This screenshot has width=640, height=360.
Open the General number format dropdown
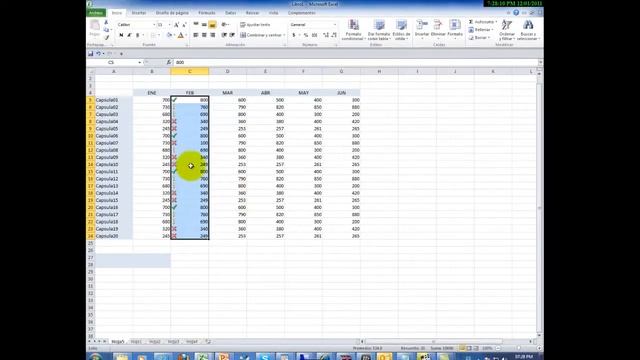coord(335,25)
